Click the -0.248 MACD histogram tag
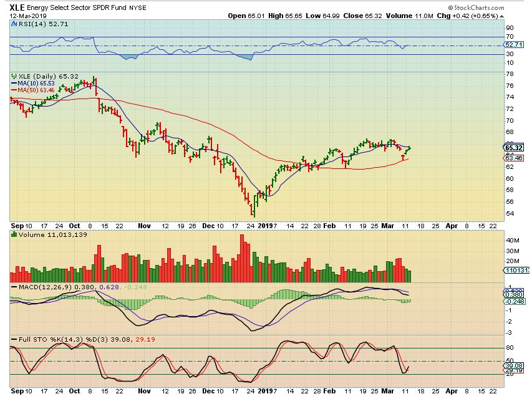This screenshot has width=532, height=399. click(515, 301)
